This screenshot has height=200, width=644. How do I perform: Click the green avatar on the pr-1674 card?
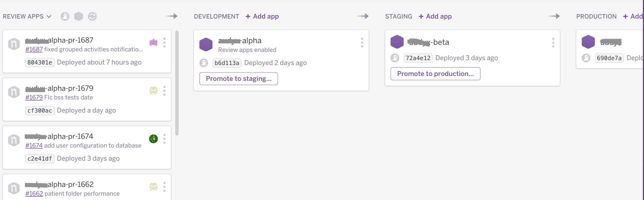pyautogui.click(x=153, y=139)
